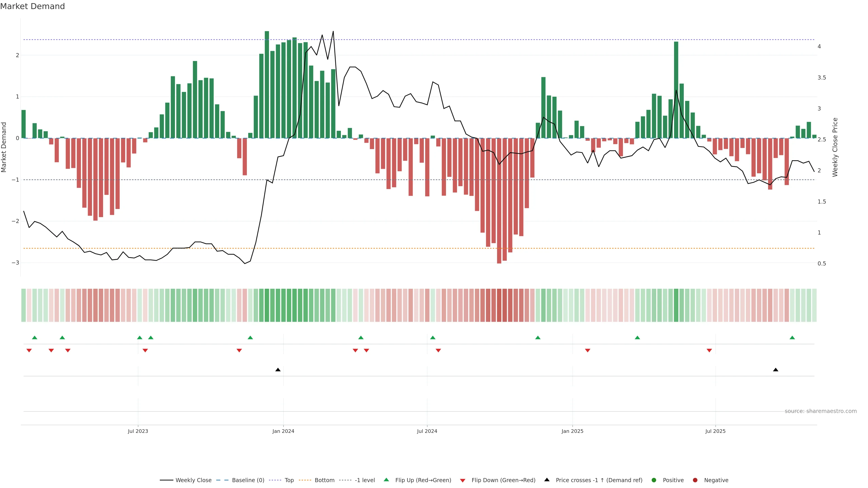Click the Jan 2024 x-axis label
The image size is (868, 488).
point(283,432)
